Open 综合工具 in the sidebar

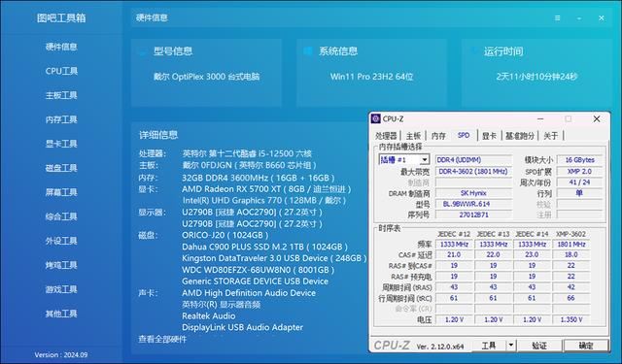coord(61,216)
